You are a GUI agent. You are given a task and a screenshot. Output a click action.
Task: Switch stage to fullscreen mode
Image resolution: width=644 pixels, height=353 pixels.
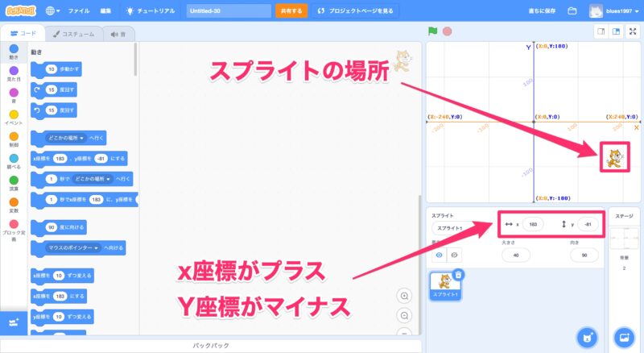click(x=634, y=31)
